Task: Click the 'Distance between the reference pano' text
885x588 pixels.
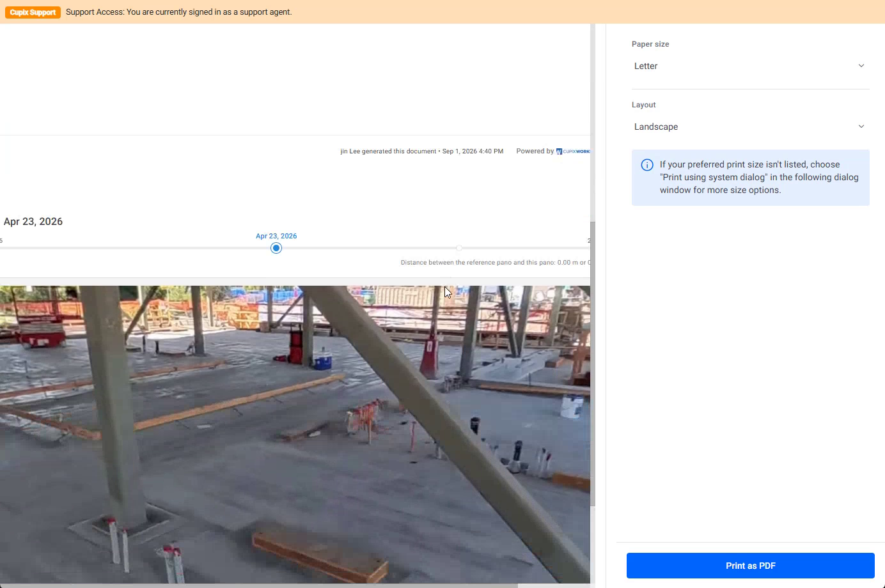Action: [x=495, y=263]
